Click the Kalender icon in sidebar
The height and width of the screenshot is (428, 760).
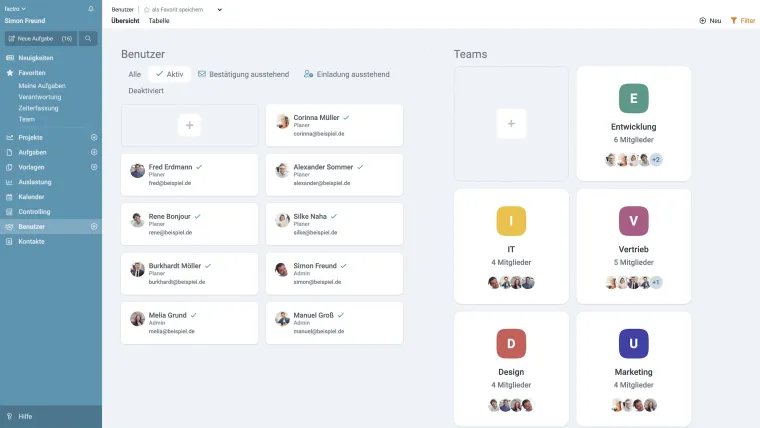point(10,197)
